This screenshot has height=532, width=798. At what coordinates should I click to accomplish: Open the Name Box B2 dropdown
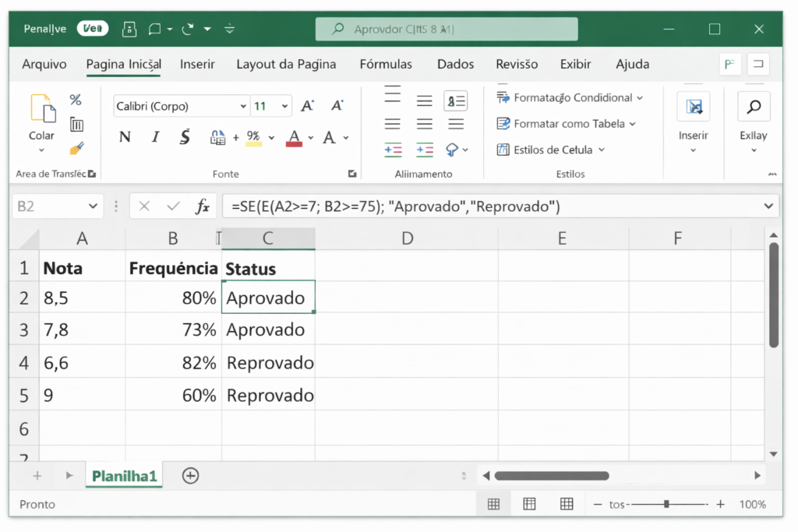[93, 206]
